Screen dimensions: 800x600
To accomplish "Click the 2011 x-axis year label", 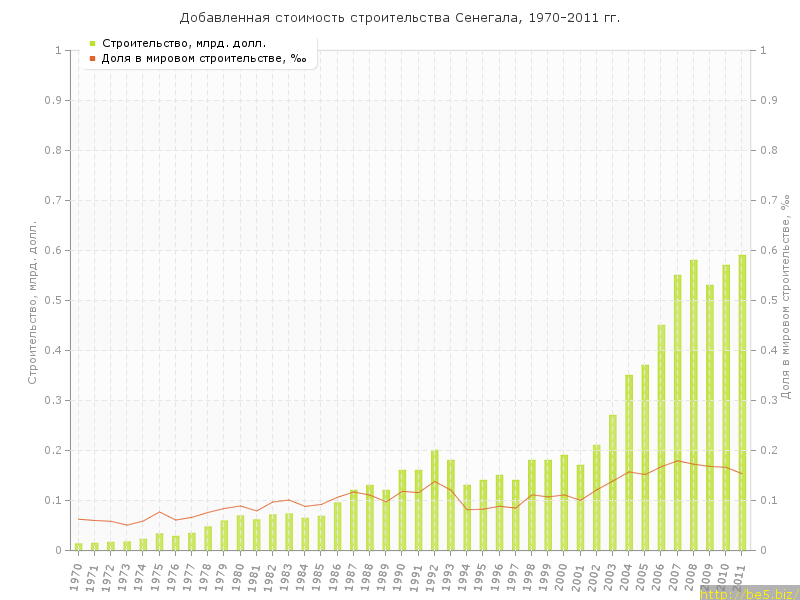I will (x=740, y=576).
